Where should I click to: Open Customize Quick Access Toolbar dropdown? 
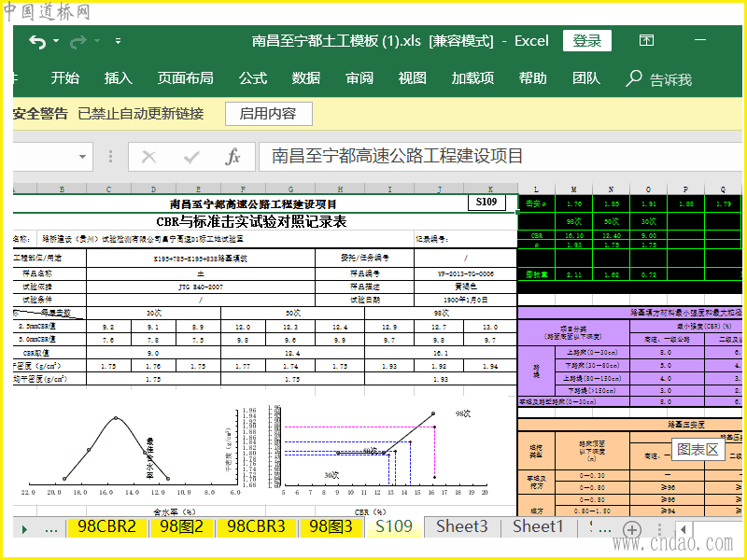point(119,41)
